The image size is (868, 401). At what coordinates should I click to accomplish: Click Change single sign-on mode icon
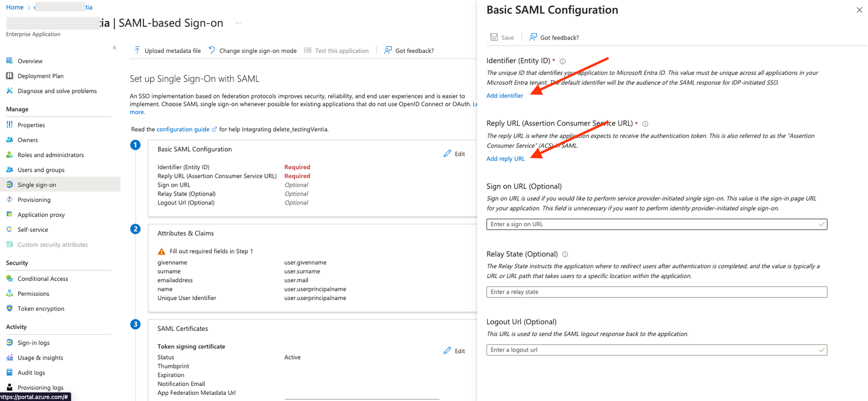coord(212,50)
